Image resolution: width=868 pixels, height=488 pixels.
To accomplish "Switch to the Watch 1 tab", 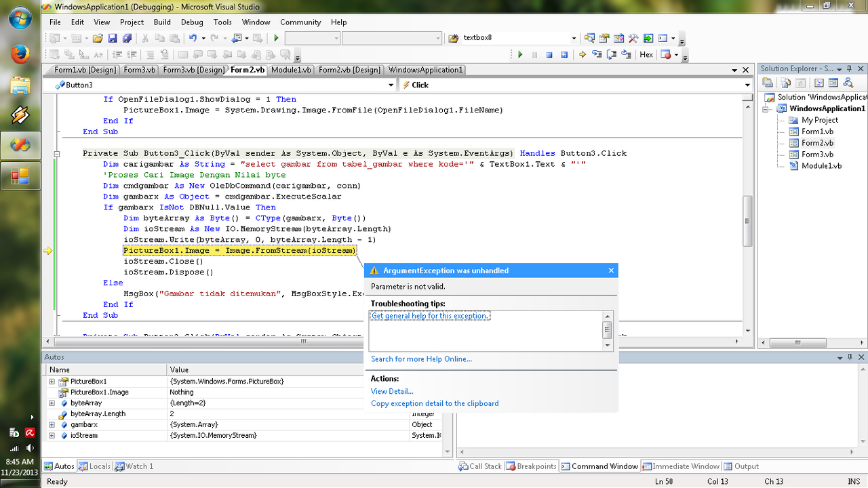I will [x=134, y=466].
